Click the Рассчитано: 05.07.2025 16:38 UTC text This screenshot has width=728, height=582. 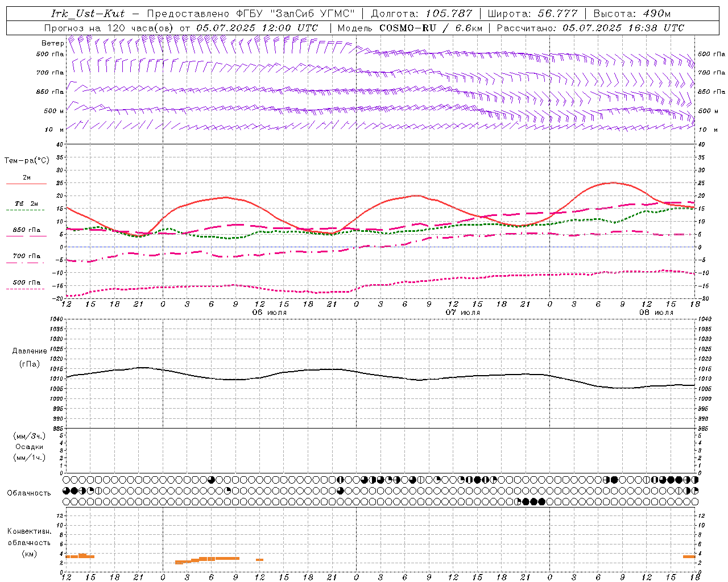[x=590, y=28]
